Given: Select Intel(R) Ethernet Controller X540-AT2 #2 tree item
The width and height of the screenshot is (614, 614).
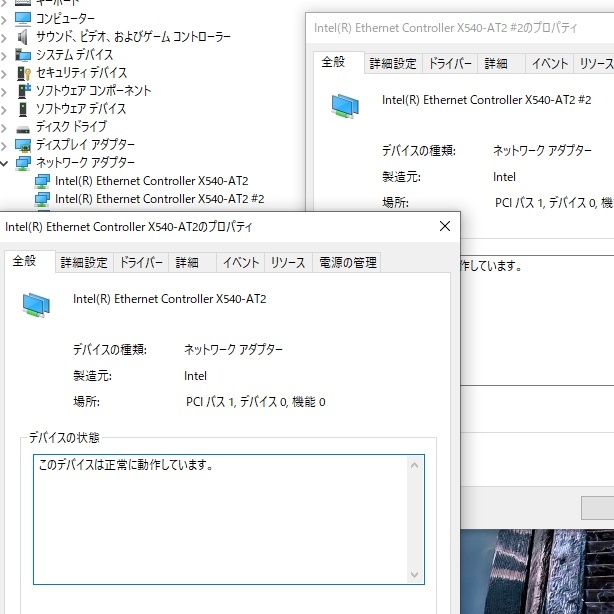Looking at the screenshot, I should [x=159, y=199].
